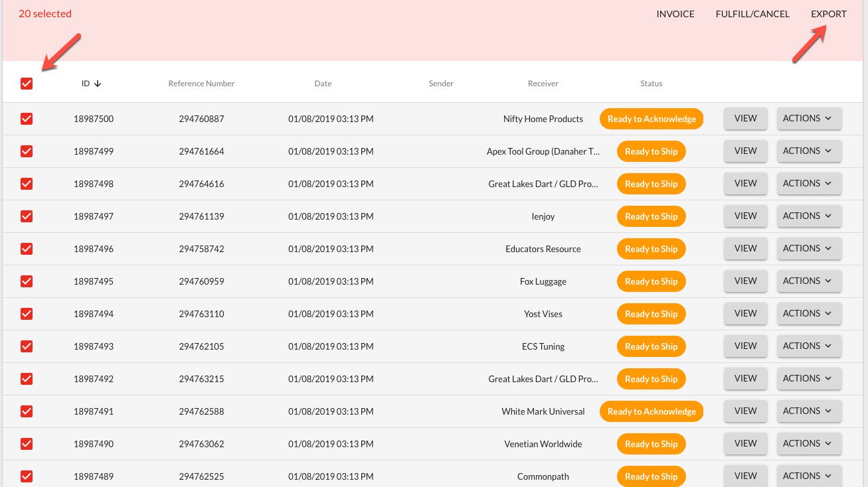This screenshot has height=487, width=868.
Task: Click the Status column header
Action: coord(651,84)
